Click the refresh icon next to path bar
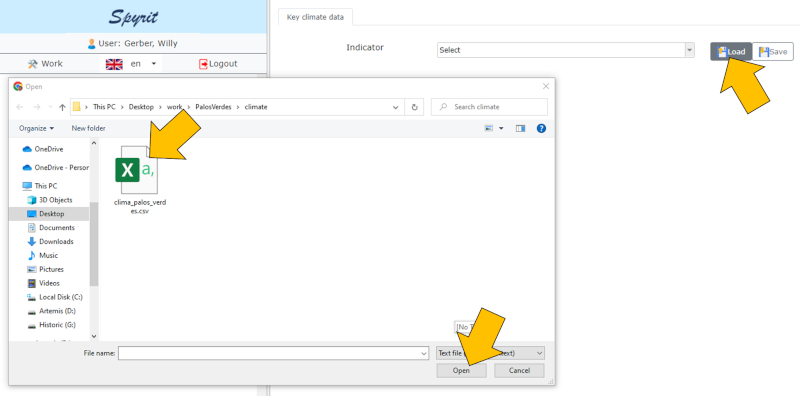 tap(414, 107)
